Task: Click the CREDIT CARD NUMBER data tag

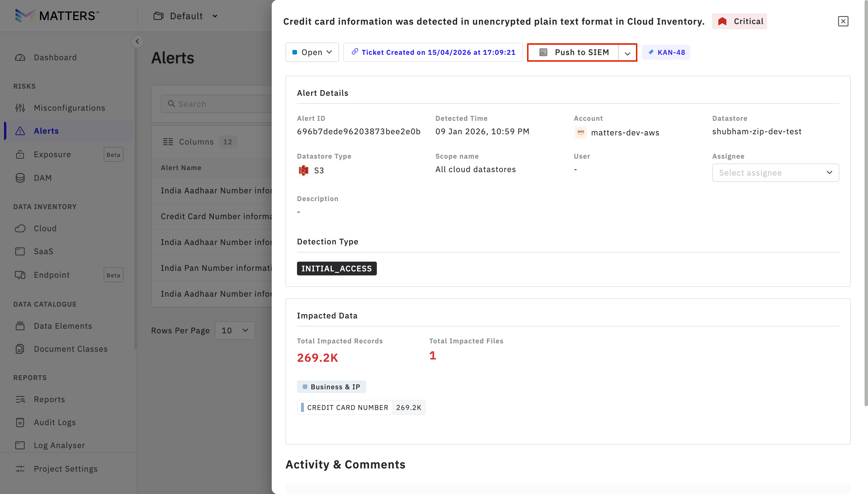Action: tap(347, 407)
